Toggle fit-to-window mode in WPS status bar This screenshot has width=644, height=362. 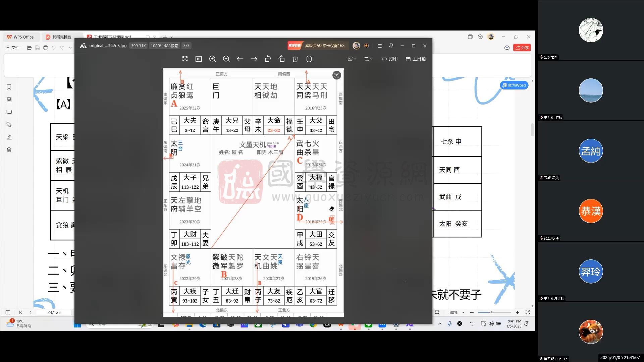[437, 312]
